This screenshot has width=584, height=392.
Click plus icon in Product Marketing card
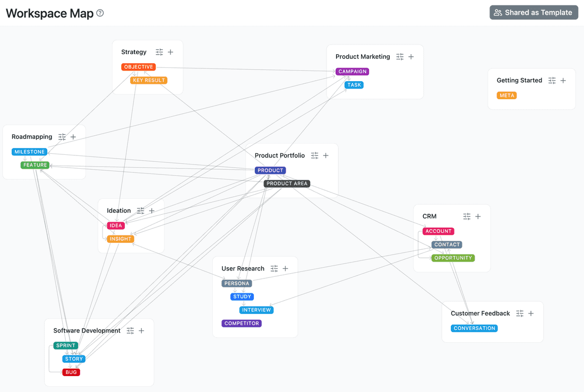pos(411,57)
